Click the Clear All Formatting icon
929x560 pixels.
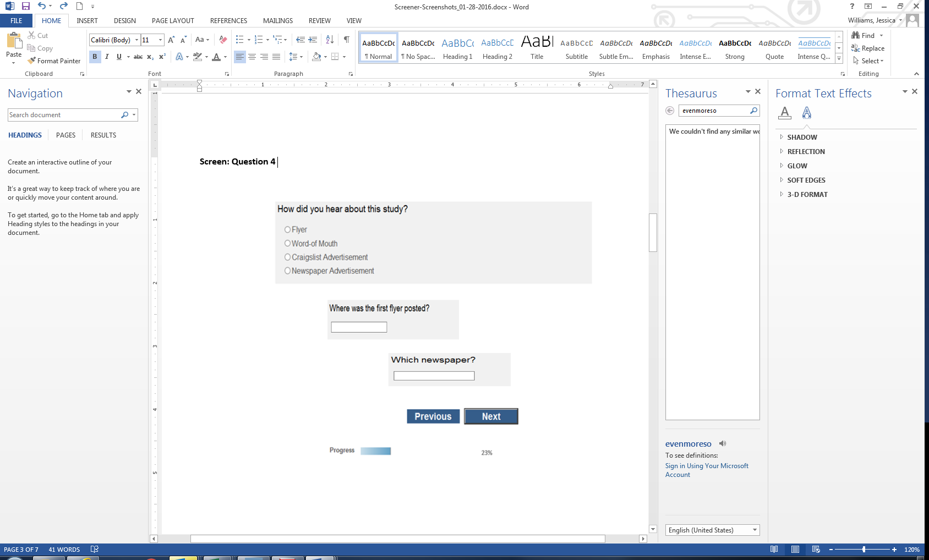coord(223,40)
